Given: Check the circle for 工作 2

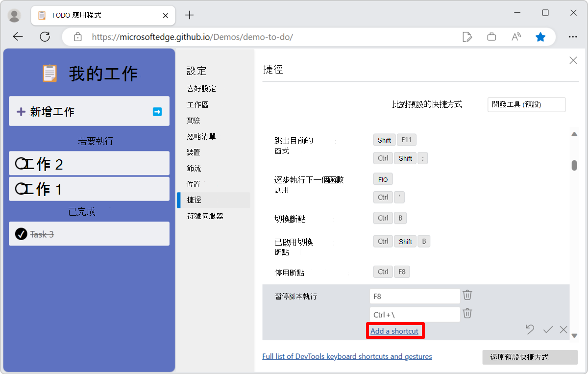Looking at the screenshot, I should click(21, 164).
